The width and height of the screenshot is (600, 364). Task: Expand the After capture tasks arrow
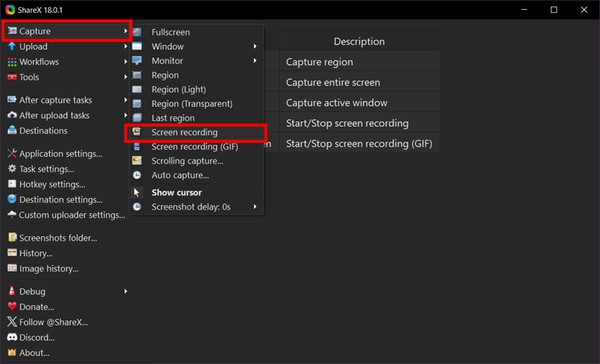coord(126,100)
